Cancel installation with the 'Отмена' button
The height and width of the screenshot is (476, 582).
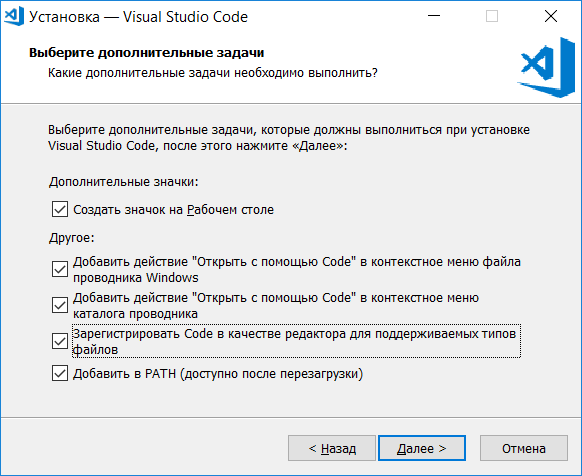524,448
